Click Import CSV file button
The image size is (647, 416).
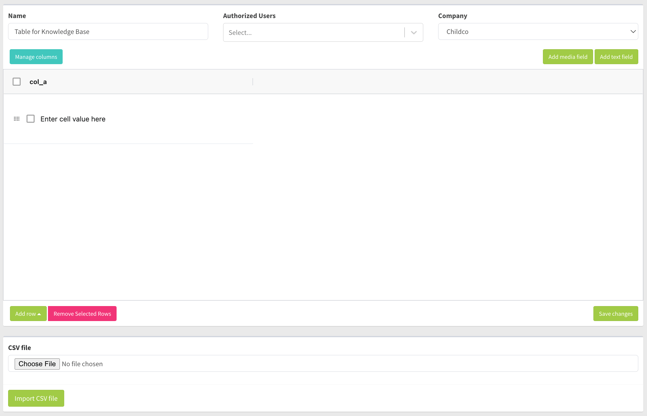tap(36, 398)
